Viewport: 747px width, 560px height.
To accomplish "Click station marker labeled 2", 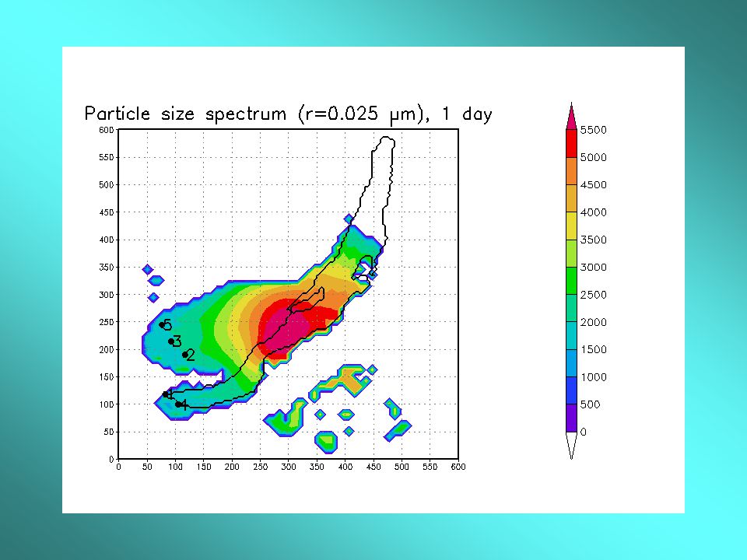I will 185,355.
